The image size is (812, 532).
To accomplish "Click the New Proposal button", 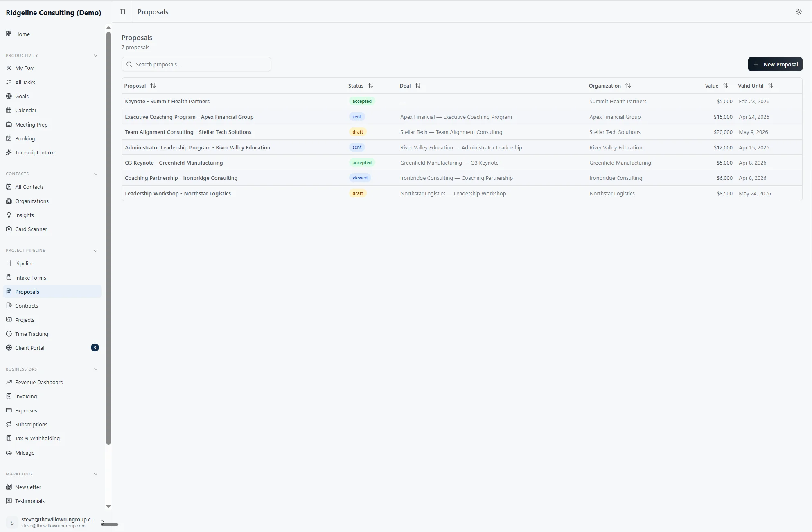I will [775, 64].
